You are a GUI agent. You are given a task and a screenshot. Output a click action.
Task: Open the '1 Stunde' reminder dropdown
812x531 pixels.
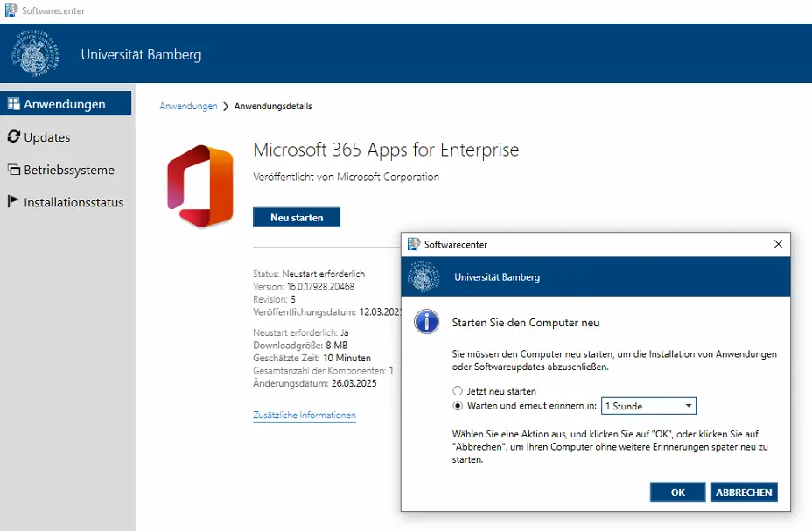click(x=648, y=406)
